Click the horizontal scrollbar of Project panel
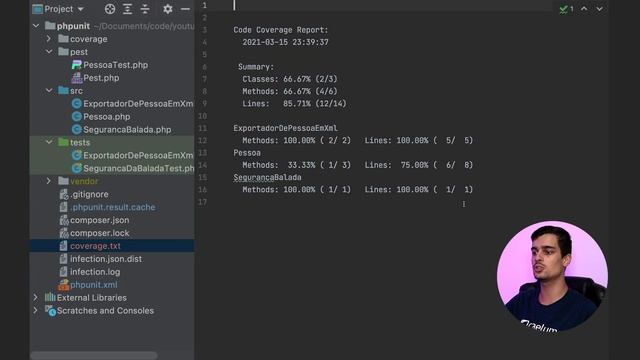This screenshot has width=640, height=360. pyautogui.click(x=94, y=356)
